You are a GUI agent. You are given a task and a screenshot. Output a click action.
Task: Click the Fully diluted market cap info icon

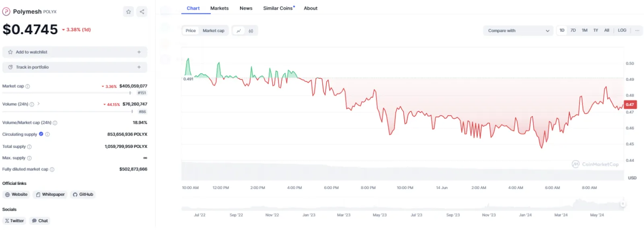pyautogui.click(x=52, y=170)
